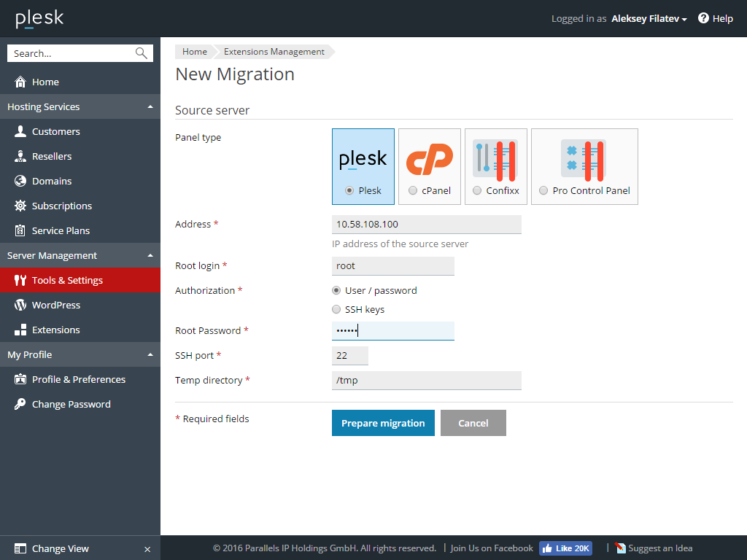
Task: Click the search magnifier icon
Action: [142, 53]
